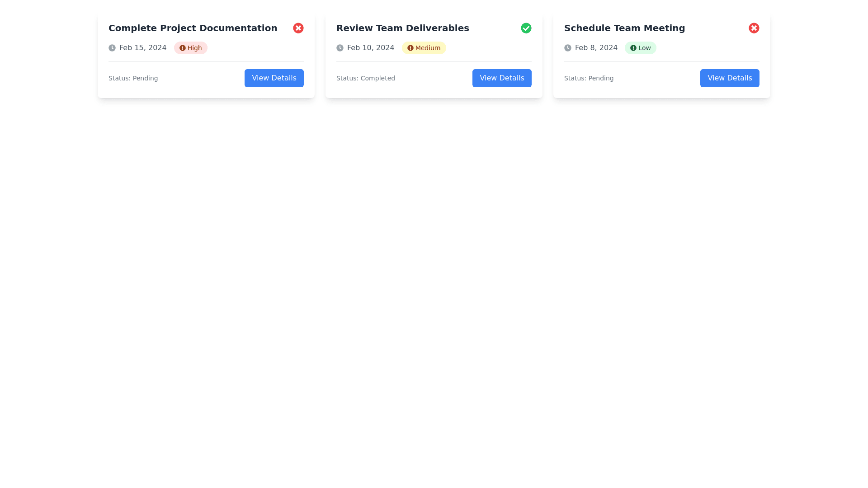
Task: Click the Complete Project Documentation title
Action: click(193, 28)
